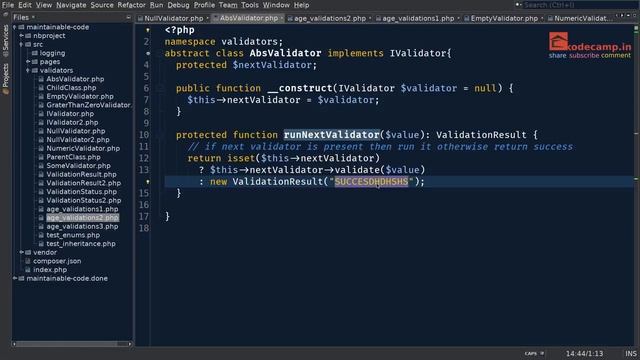This screenshot has width=640, height=360.
Task: Switch to age_validations2.php editor tab
Action: [x=330, y=18]
